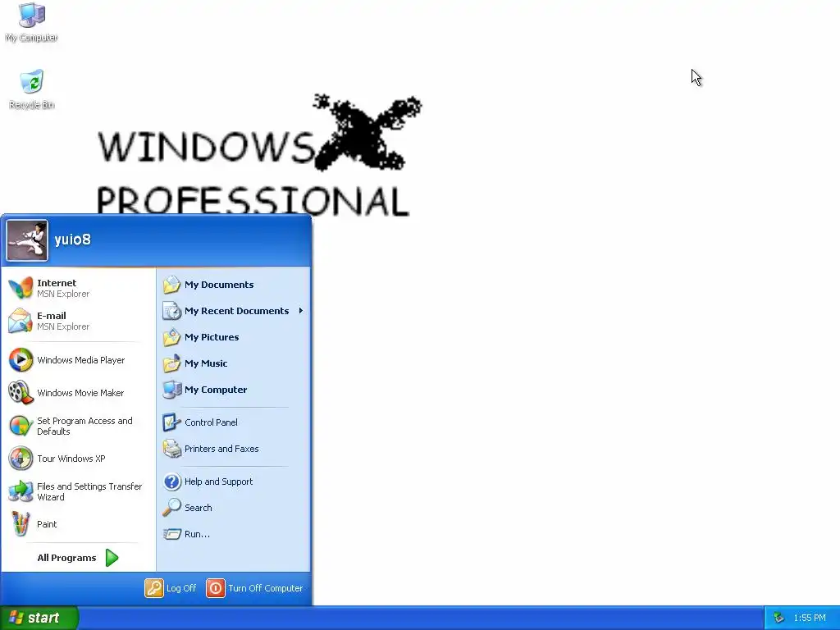Open the My Pictures text label

212,337
